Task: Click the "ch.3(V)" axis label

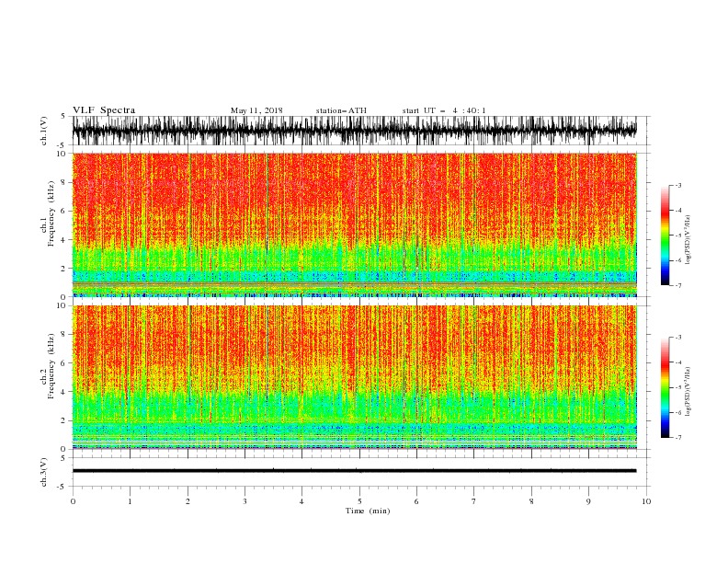Action: (x=44, y=473)
